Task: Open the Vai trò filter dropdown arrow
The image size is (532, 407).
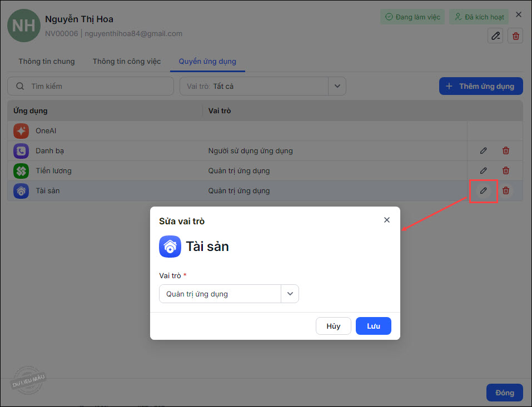Action: coord(337,86)
